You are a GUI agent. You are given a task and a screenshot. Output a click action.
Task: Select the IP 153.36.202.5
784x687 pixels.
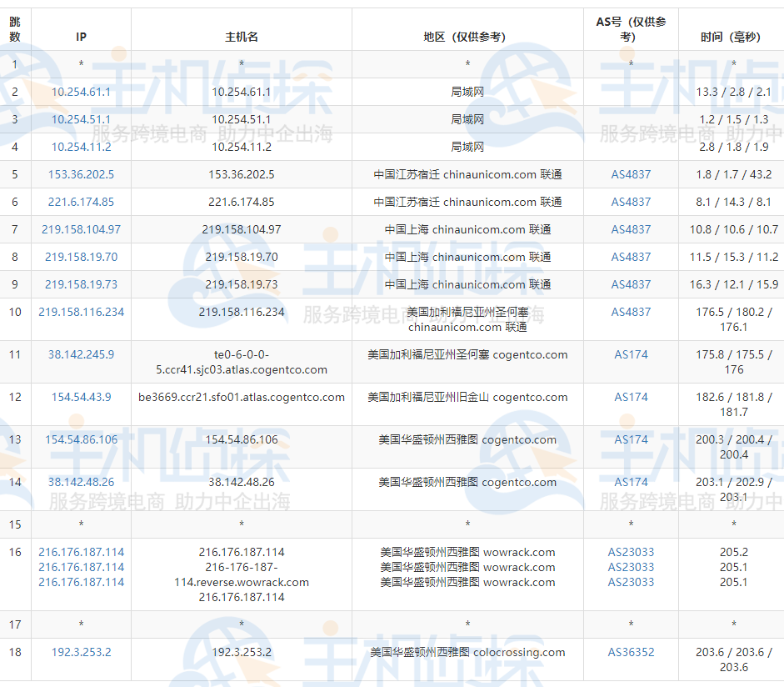(x=81, y=174)
